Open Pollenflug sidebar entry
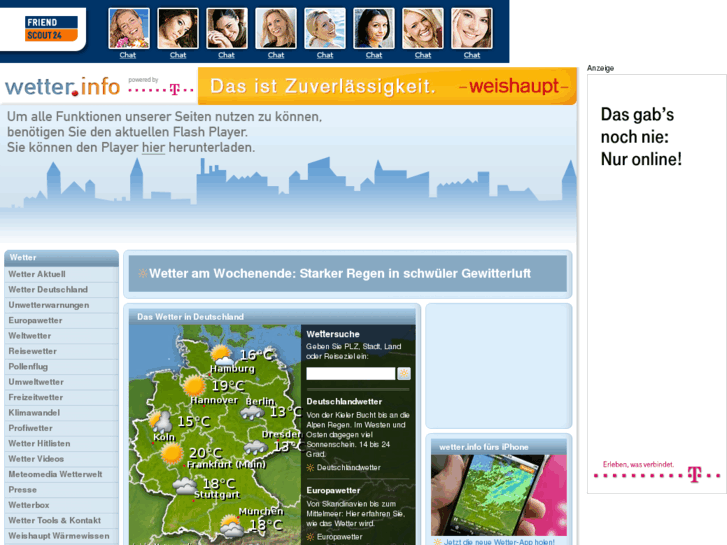The width and height of the screenshot is (727, 545). point(61,366)
